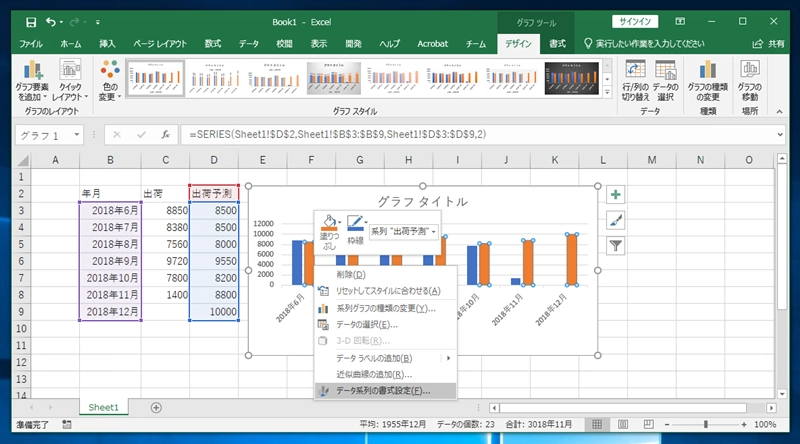The height and width of the screenshot is (444, 800).
Task: Click the formula bar cancel X icon
Action: [x=117, y=135]
